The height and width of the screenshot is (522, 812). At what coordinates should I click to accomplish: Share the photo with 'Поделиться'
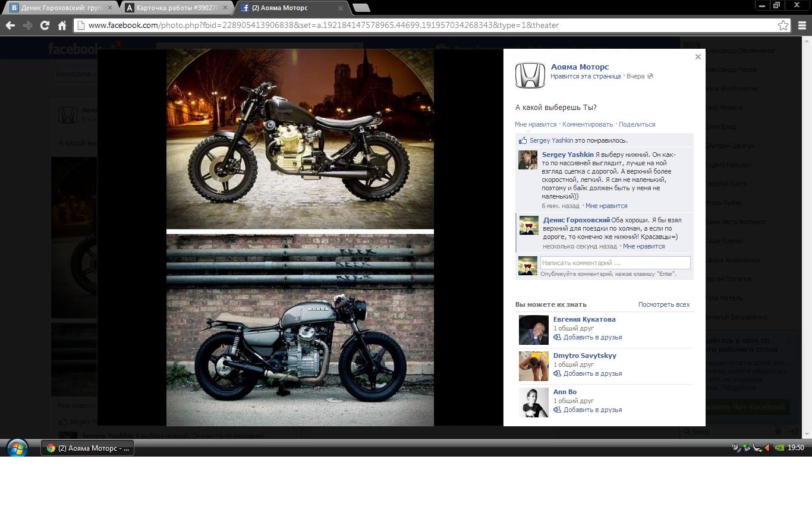tap(637, 124)
